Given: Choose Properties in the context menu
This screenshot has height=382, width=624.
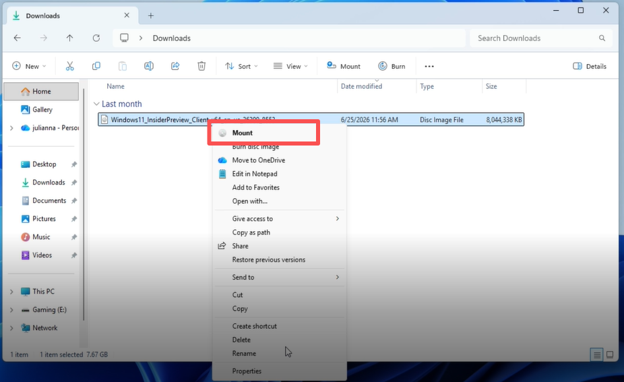Looking at the screenshot, I should pyautogui.click(x=279, y=371).
